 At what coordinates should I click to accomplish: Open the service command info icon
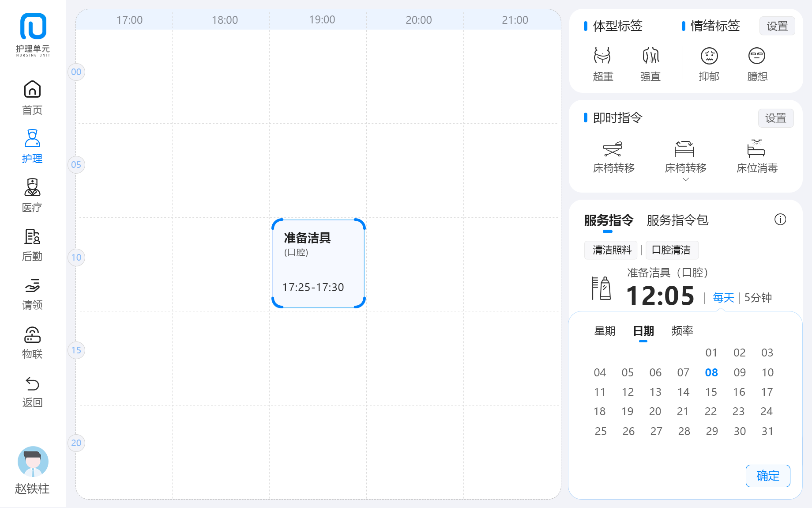780,220
